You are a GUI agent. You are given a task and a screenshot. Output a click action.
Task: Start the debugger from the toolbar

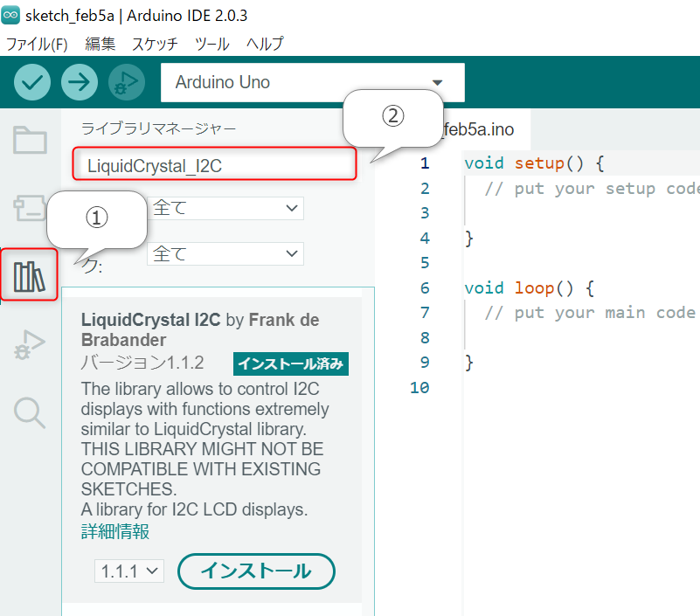tap(127, 82)
